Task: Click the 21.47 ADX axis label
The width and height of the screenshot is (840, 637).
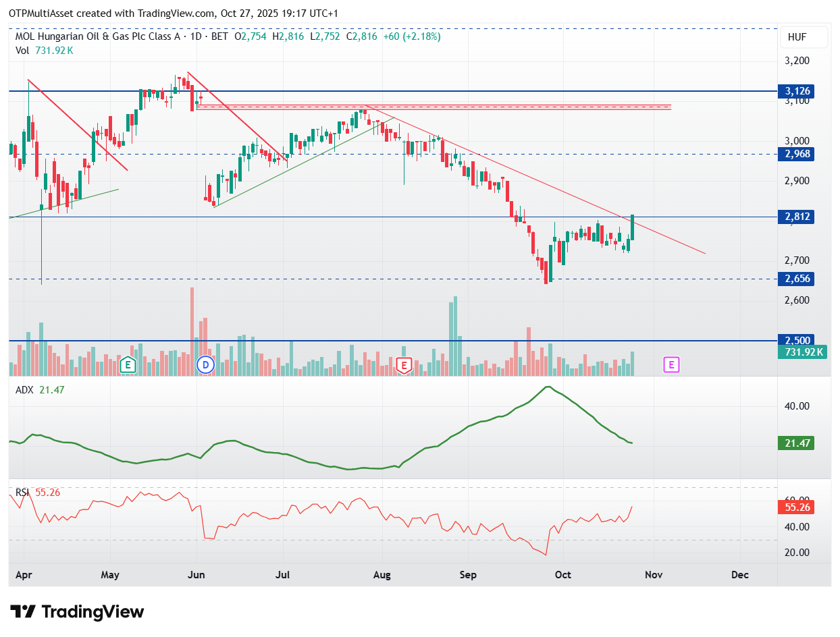Action: pos(797,443)
